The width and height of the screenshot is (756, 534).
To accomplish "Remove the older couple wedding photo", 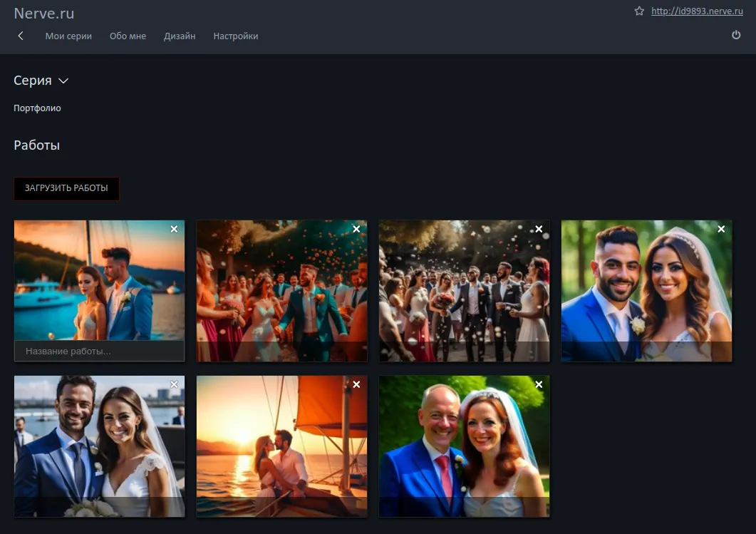I will click(539, 384).
